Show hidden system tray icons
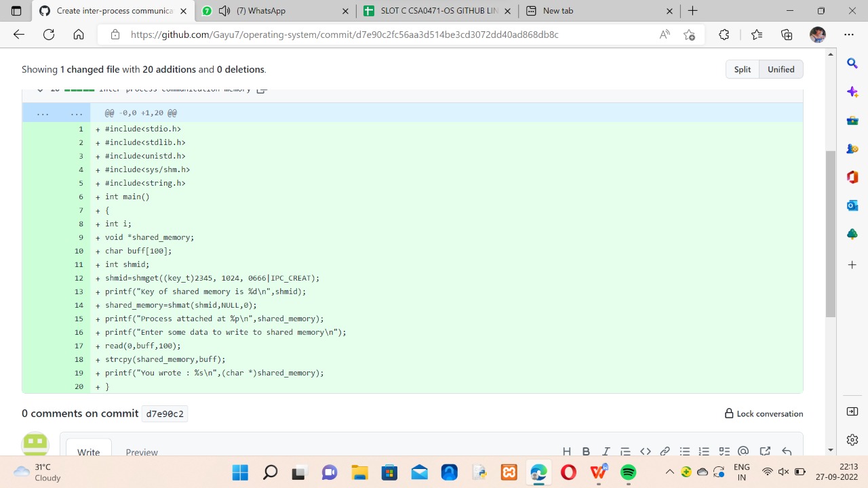The height and width of the screenshot is (488, 868). point(670,472)
